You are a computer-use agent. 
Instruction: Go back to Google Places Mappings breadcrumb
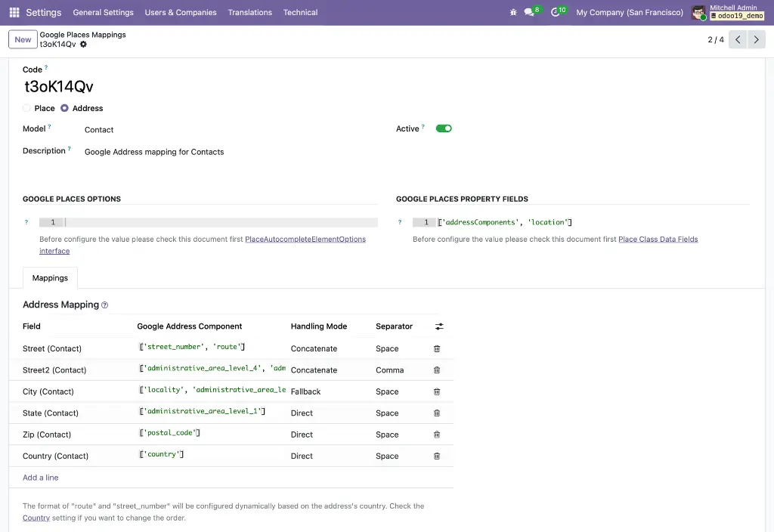pyautogui.click(x=82, y=35)
